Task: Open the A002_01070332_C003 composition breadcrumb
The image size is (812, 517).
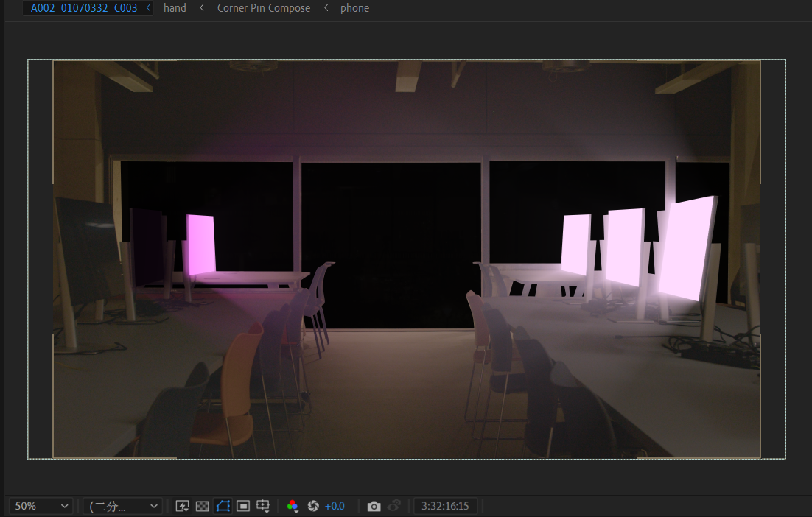Action: 84,8
